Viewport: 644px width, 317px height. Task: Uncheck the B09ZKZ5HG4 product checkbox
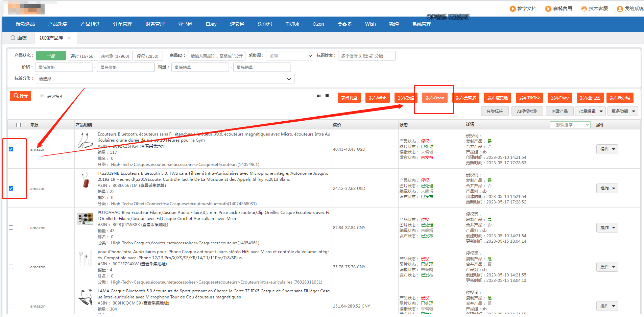pos(11,149)
